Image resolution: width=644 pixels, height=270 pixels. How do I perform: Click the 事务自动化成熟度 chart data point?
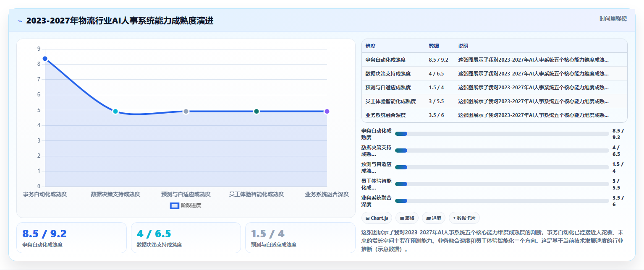(45, 59)
